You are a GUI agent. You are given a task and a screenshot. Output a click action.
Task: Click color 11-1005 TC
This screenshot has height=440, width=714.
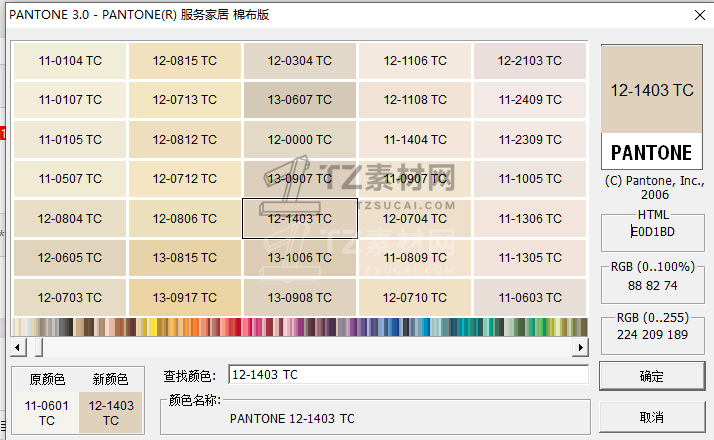(x=530, y=179)
